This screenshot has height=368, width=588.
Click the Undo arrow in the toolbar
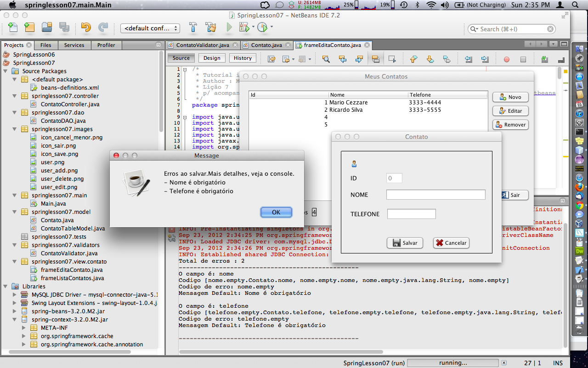(86, 28)
